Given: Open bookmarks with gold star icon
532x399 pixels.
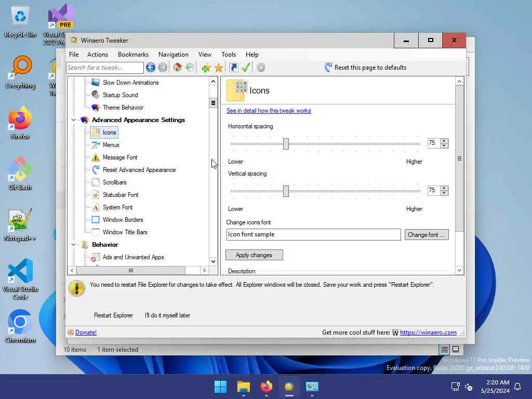Looking at the screenshot, I should (219, 68).
